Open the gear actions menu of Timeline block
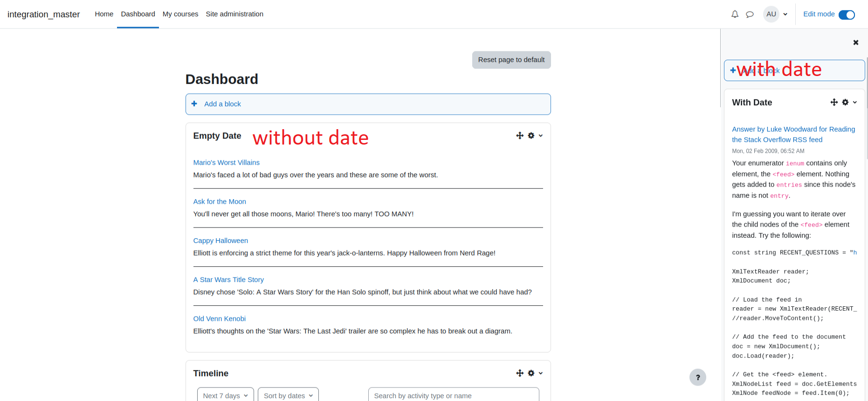The image size is (868, 401). [531, 373]
